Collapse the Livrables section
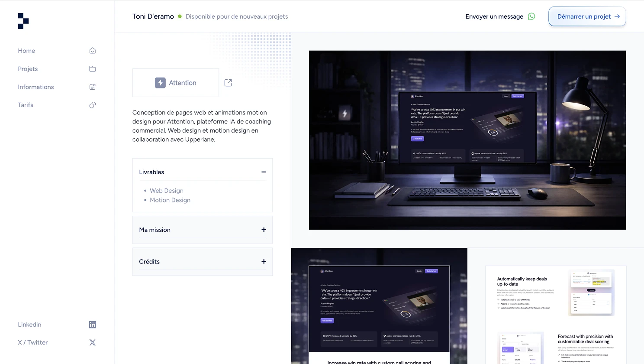644x364 pixels. tap(264, 172)
